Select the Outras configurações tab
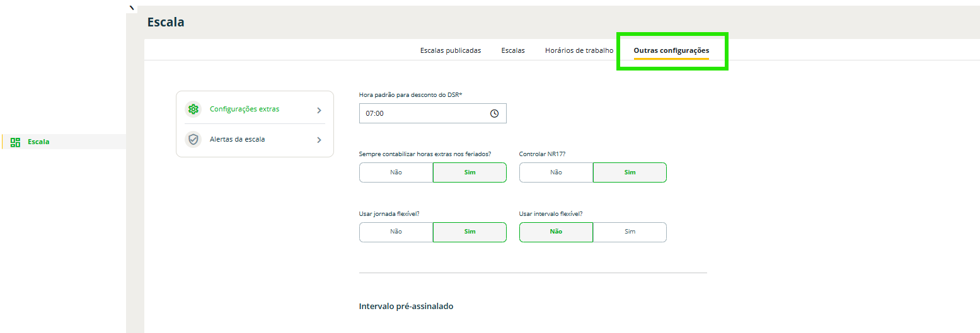 (x=671, y=50)
